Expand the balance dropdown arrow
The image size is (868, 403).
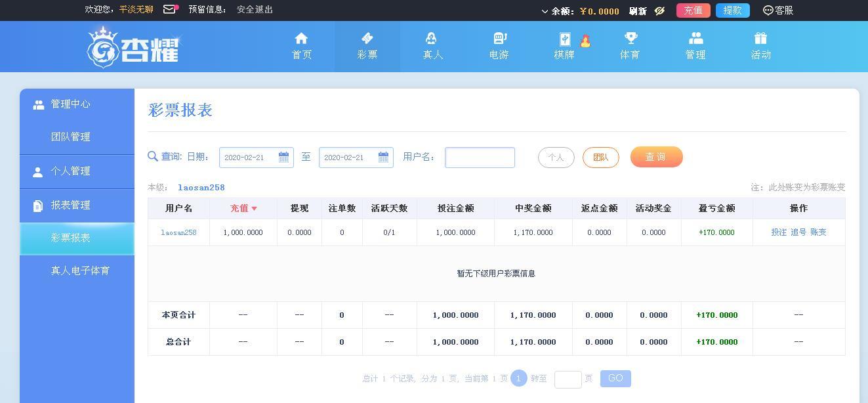tap(545, 11)
